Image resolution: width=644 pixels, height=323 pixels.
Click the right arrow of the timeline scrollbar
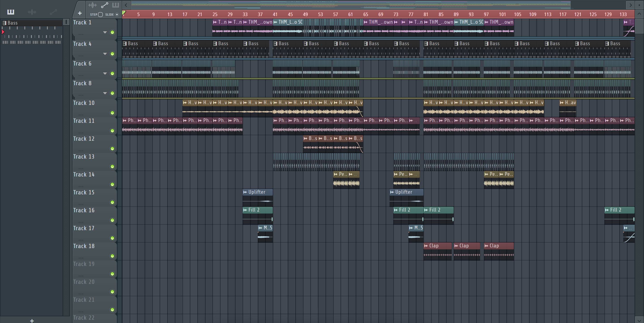pyautogui.click(x=631, y=5)
